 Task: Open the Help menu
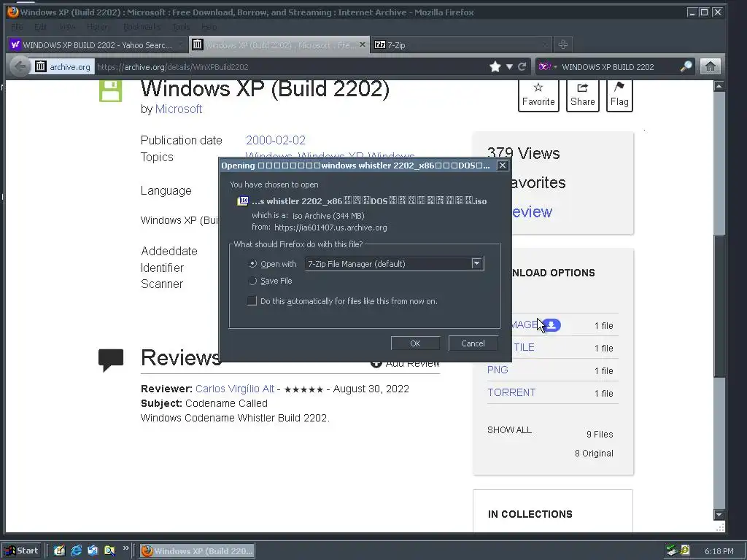[209, 27]
